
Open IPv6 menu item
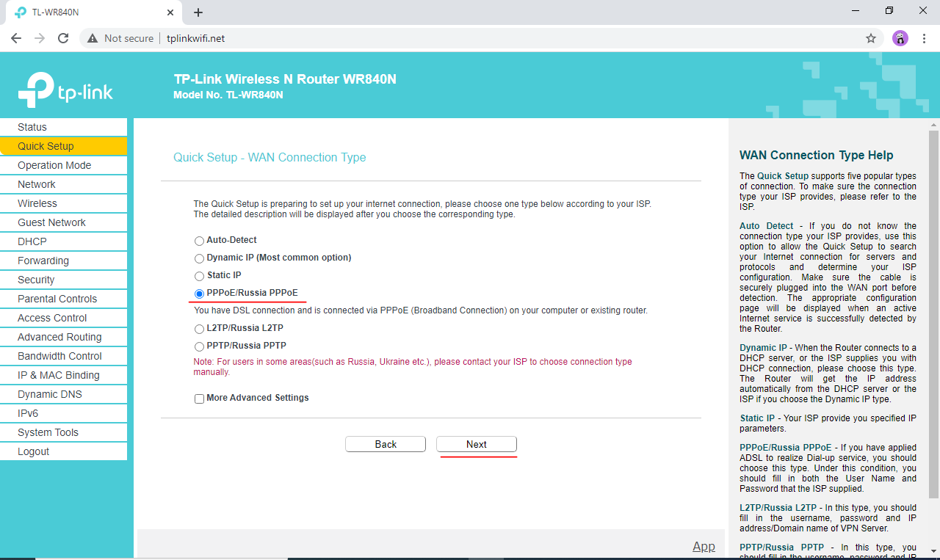pyautogui.click(x=63, y=413)
